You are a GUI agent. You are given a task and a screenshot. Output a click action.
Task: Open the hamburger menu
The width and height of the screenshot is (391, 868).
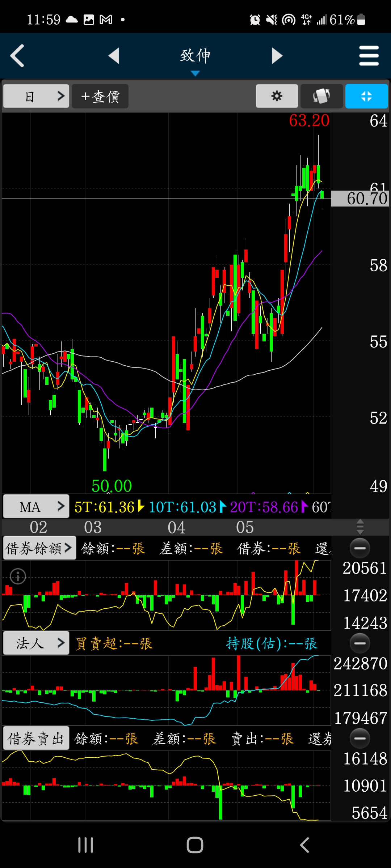tap(369, 56)
